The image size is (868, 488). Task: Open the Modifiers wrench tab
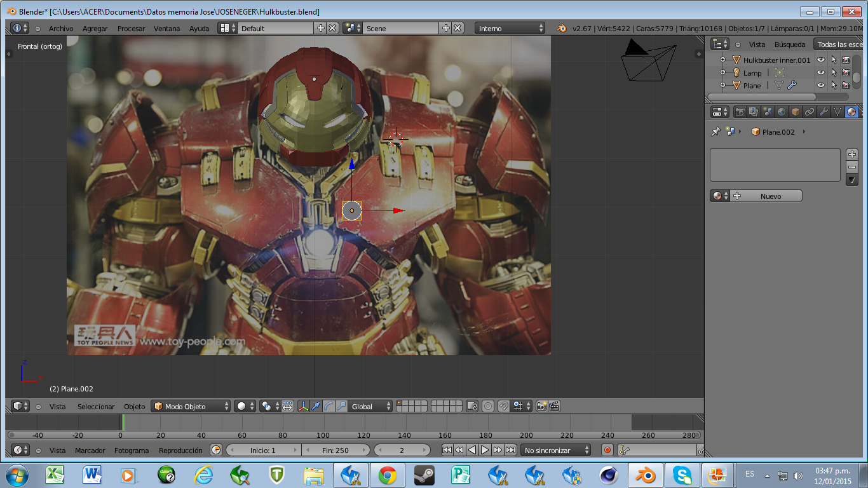coord(824,112)
